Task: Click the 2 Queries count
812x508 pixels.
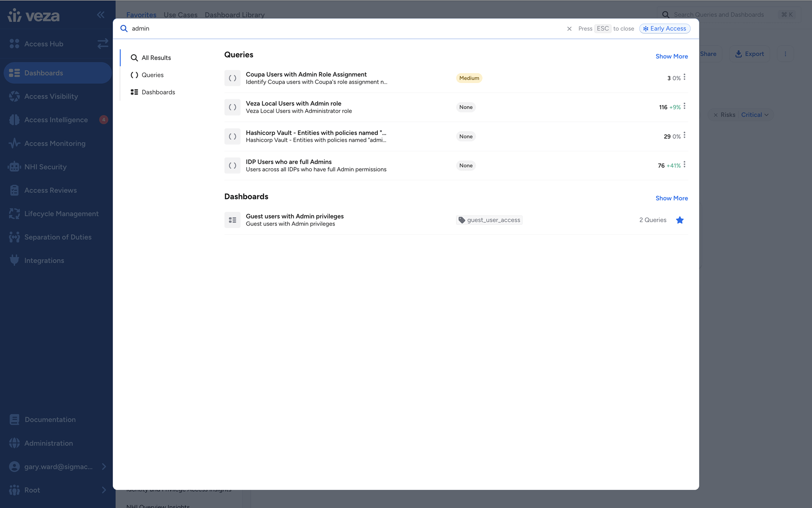Action: (x=652, y=220)
